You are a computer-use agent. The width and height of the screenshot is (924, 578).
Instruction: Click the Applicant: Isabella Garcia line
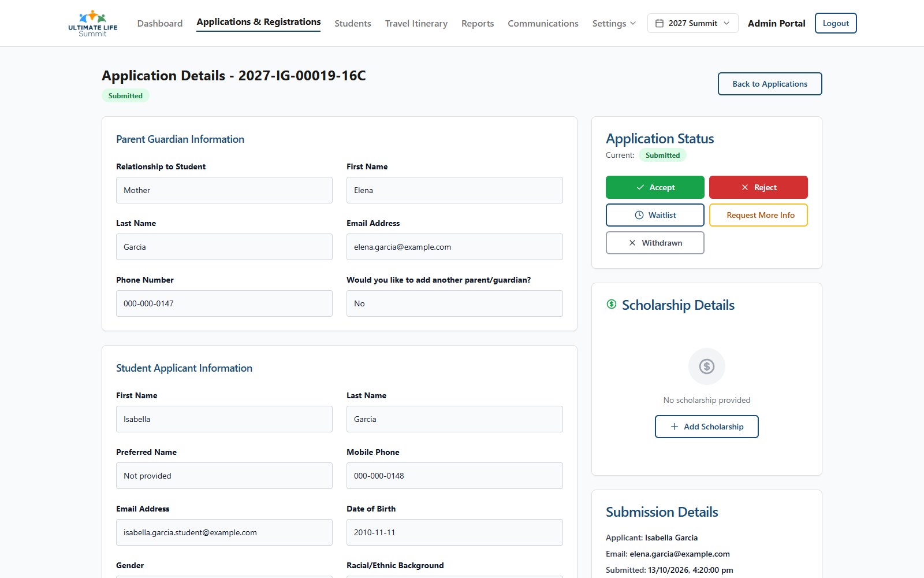(x=651, y=538)
